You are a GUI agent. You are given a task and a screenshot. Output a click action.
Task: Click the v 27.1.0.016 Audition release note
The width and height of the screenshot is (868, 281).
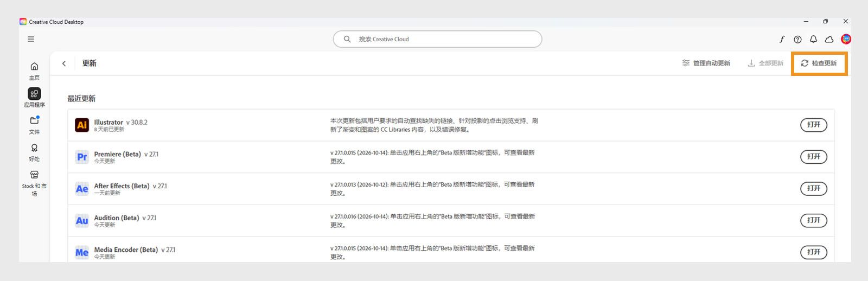click(x=432, y=221)
